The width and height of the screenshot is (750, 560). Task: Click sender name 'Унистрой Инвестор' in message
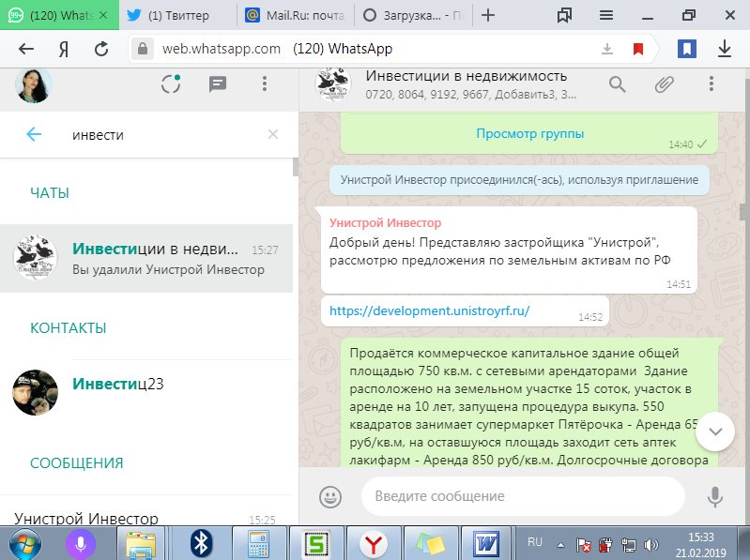click(385, 222)
